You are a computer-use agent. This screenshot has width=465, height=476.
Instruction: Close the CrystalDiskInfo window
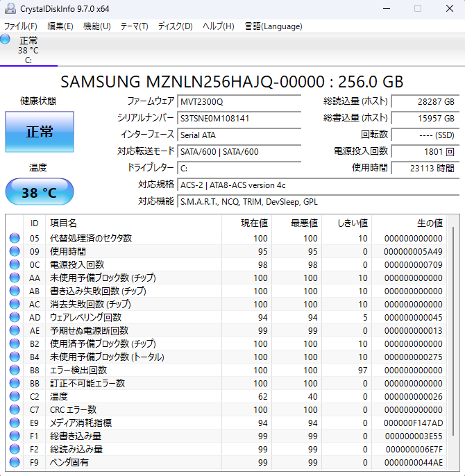click(450, 8)
